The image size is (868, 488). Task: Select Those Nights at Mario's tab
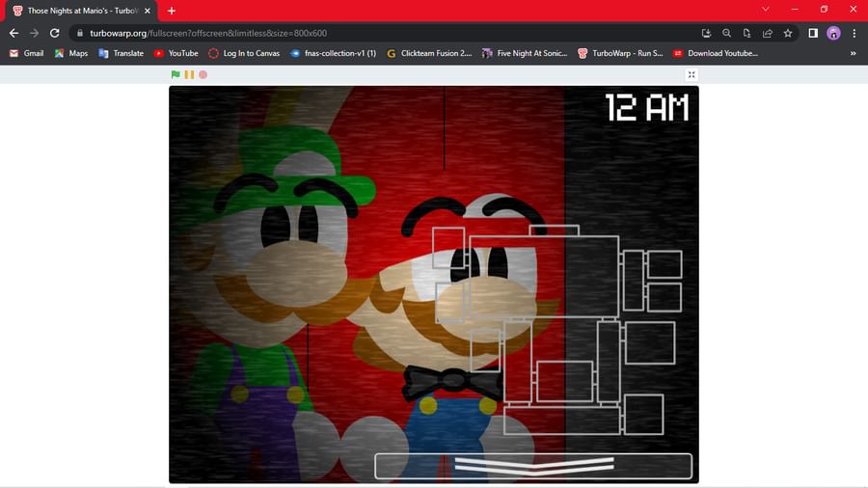[82, 11]
